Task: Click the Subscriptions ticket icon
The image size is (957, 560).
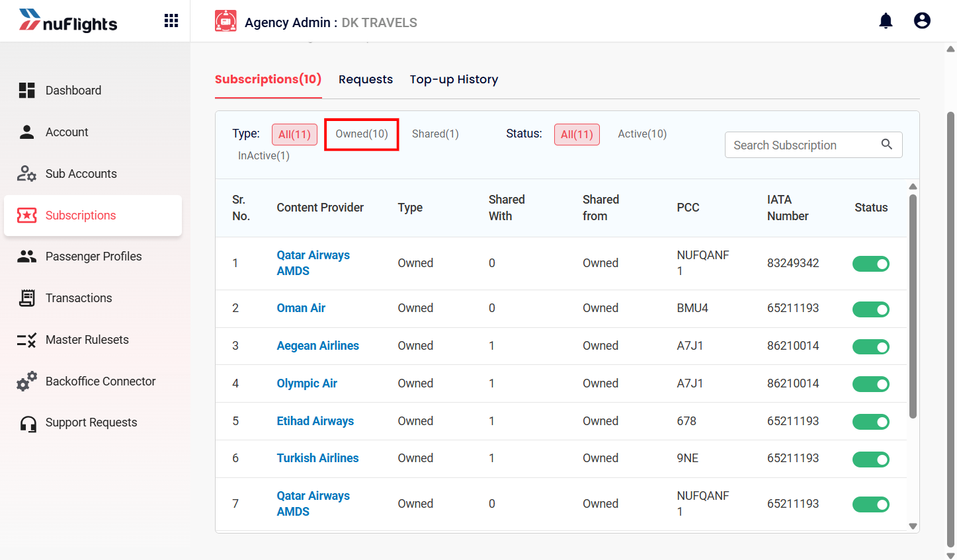Action: click(x=26, y=216)
